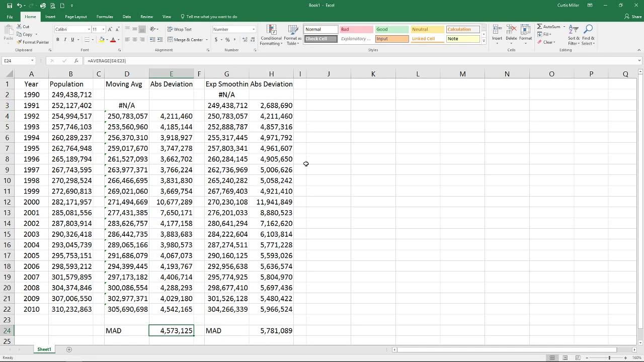Viewport: 644px width, 362px height.
Task: Paste clipboard contents
Action: point(8,33)
